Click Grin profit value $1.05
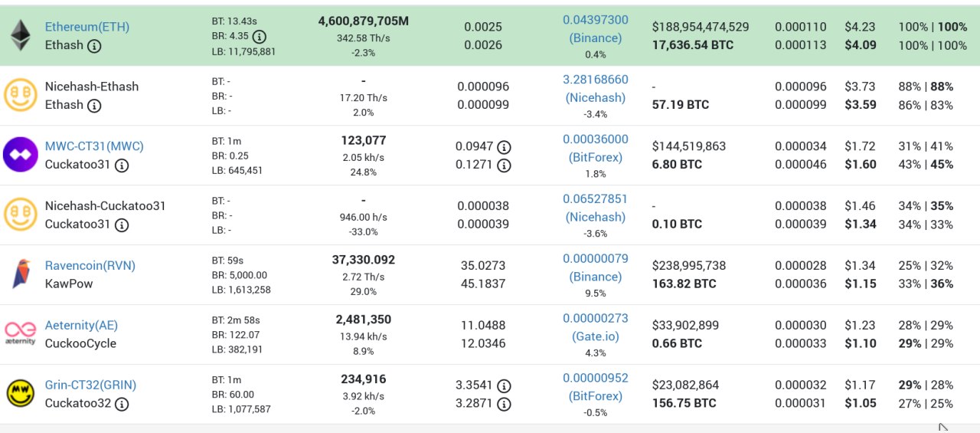The width and height of the screenshot is (980, 433). pyautogui.click(x=861, y=404)
